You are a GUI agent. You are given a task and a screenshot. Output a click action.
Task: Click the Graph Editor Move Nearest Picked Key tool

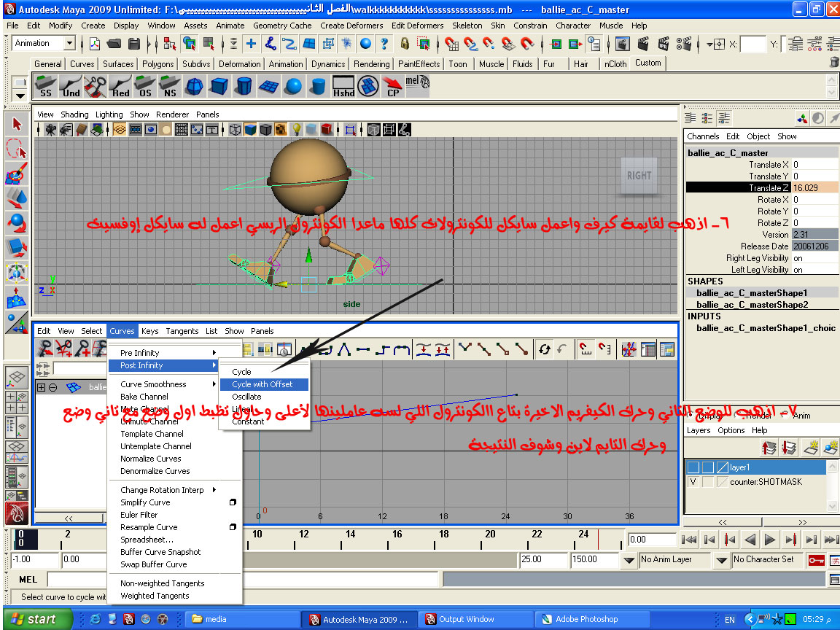tap(45, 349)
